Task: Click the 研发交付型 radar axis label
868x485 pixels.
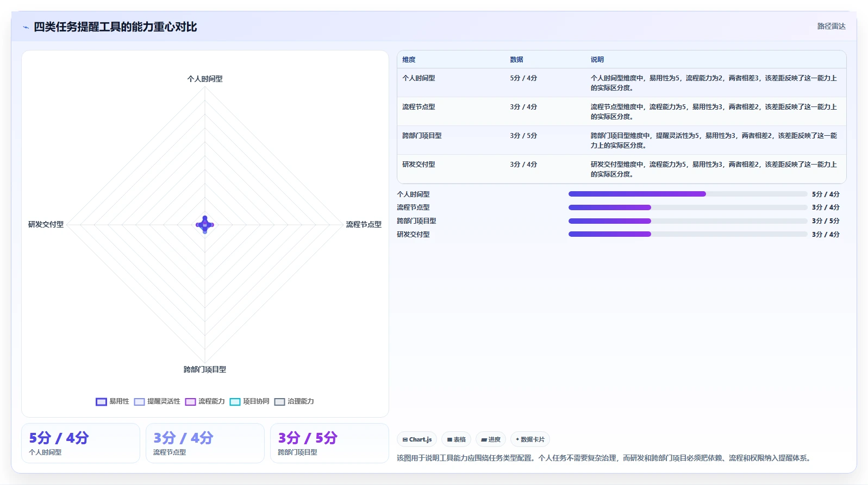Action: [x=46, y=224]
